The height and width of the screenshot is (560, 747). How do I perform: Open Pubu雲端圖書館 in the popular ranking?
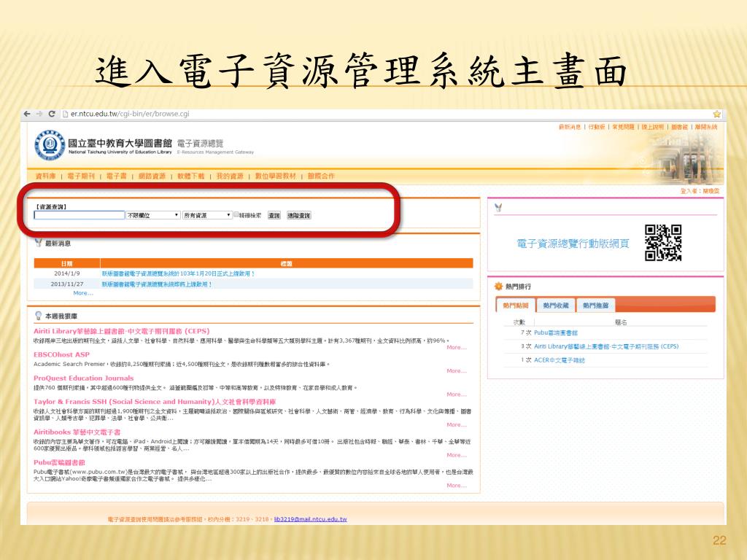tap(555, 332)
